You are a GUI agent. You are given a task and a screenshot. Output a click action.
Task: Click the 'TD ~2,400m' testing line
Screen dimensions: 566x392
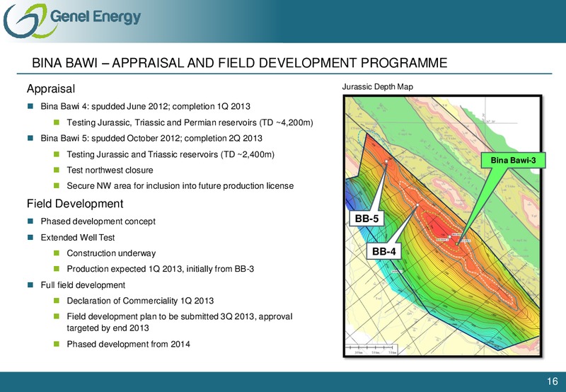171,154
